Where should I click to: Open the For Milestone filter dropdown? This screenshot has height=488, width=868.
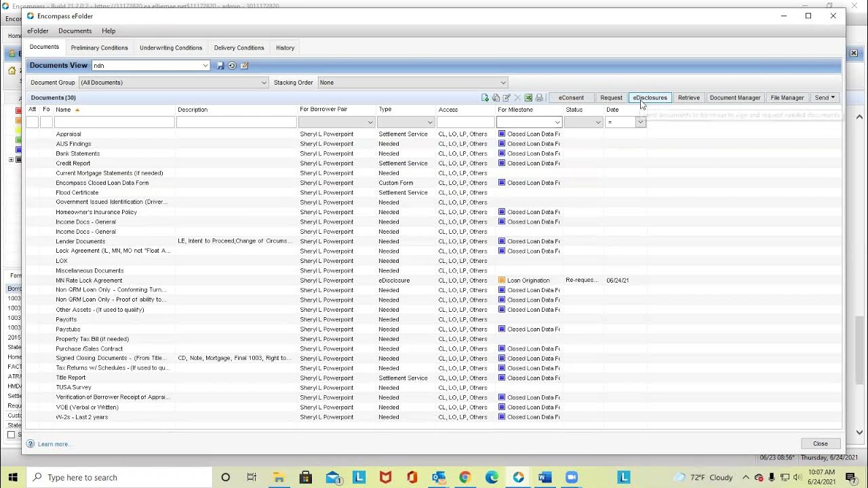557,122
